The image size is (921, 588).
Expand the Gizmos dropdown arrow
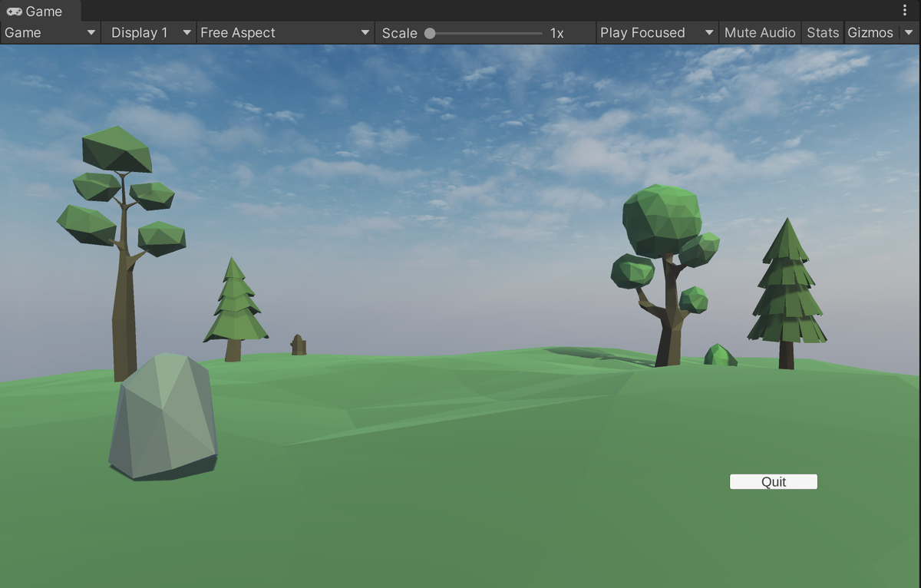(x=909, y=33)
